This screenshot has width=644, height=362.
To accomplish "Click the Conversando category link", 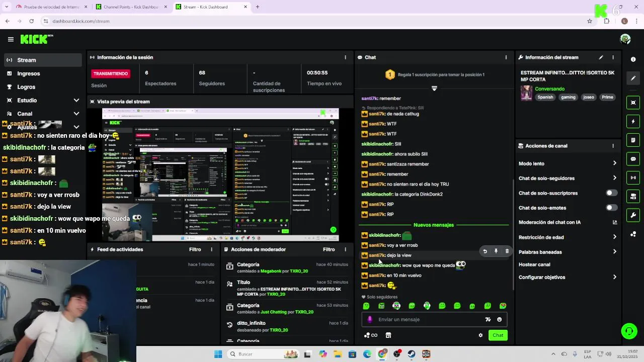I will (x=549, y=89).
